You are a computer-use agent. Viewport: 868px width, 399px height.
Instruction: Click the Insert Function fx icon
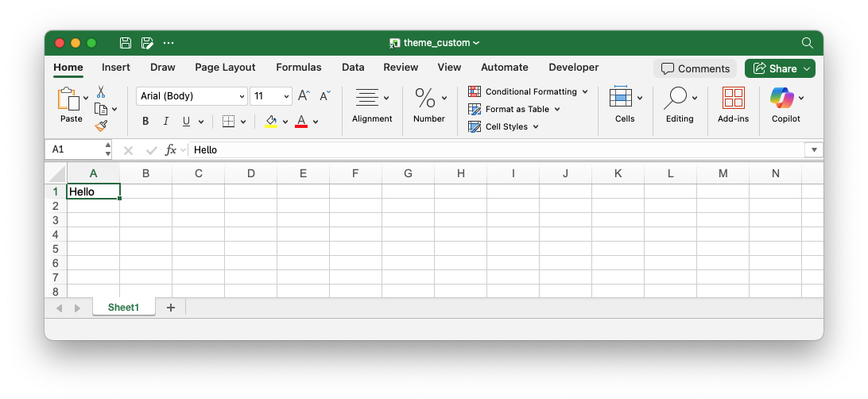point(171,150)
